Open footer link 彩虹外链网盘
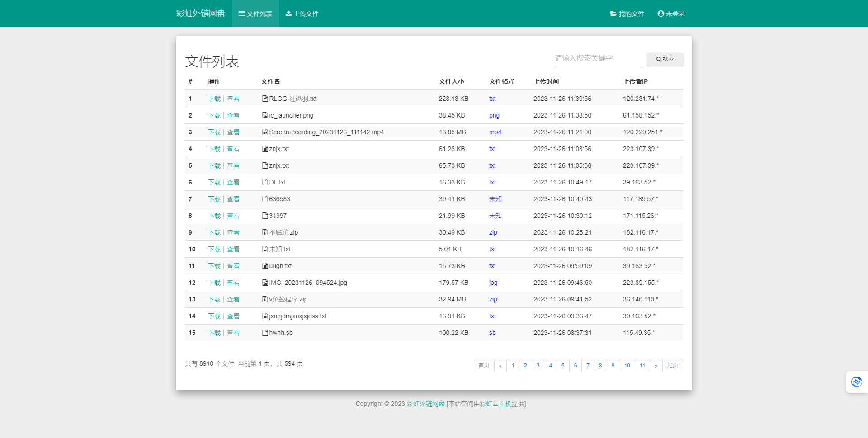868x438 pixels. coord(425,404)
